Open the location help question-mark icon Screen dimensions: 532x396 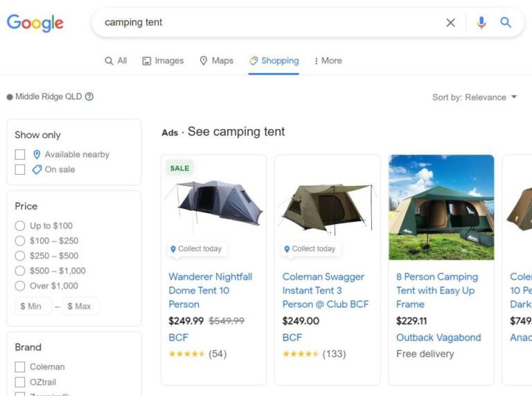(89, 97)
